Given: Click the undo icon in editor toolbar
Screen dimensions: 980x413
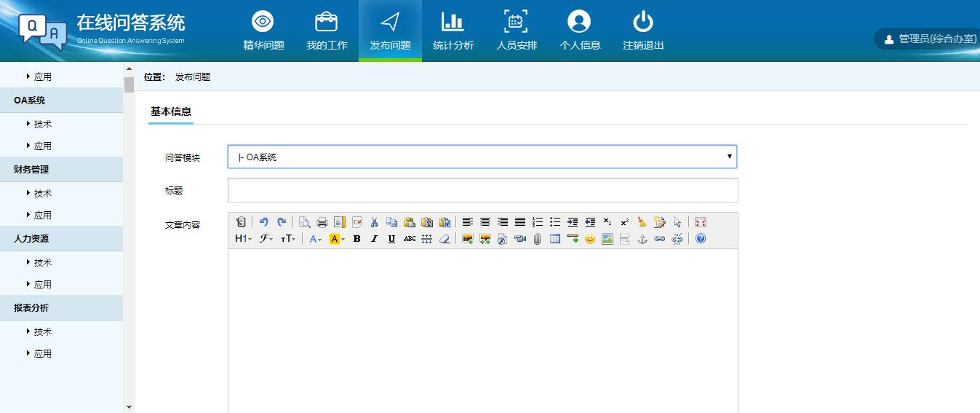Looking at the screenshot, I should pyautogui.click(x=264, y=222).
